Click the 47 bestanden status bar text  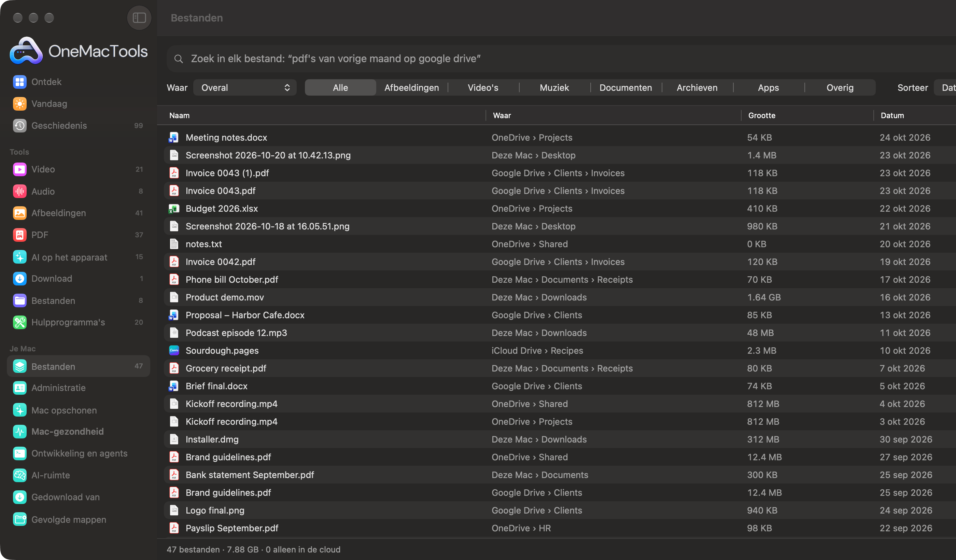[253, 549]
